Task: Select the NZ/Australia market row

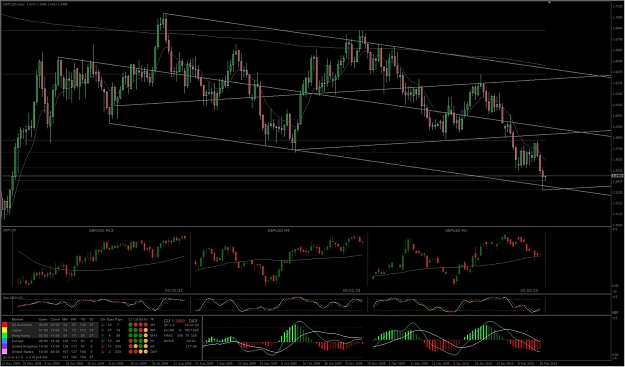Action: (x=54, y=325)
